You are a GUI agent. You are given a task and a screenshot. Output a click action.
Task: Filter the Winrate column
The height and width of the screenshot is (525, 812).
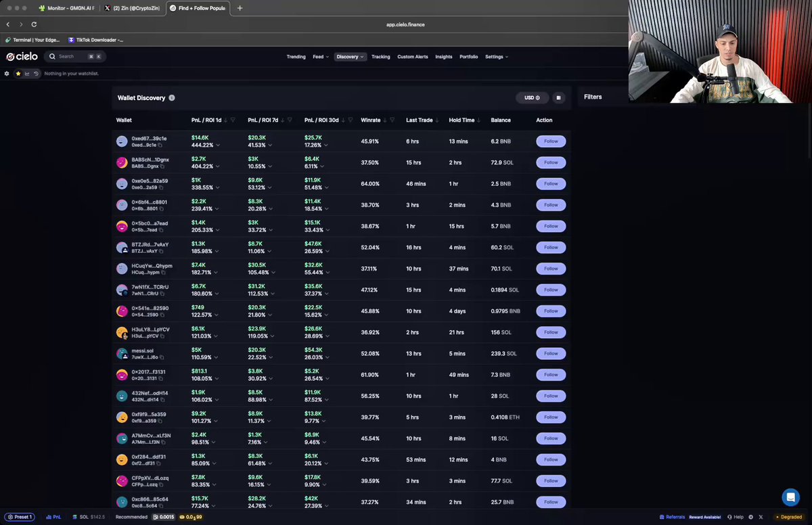click(x=392, y=120)
